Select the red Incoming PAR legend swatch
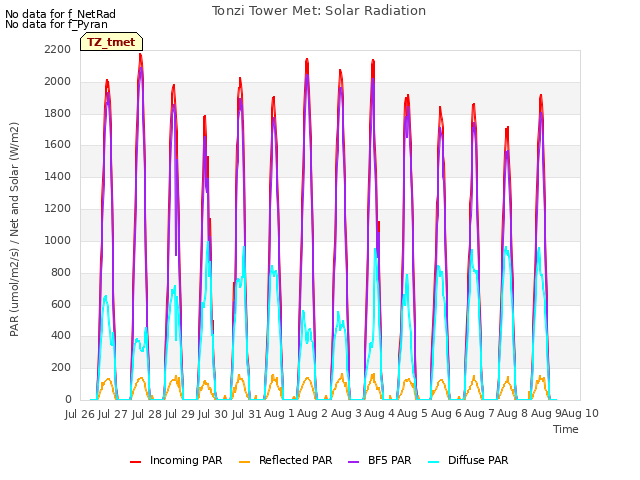Screen dimensions: 640x480 [136, 462]
